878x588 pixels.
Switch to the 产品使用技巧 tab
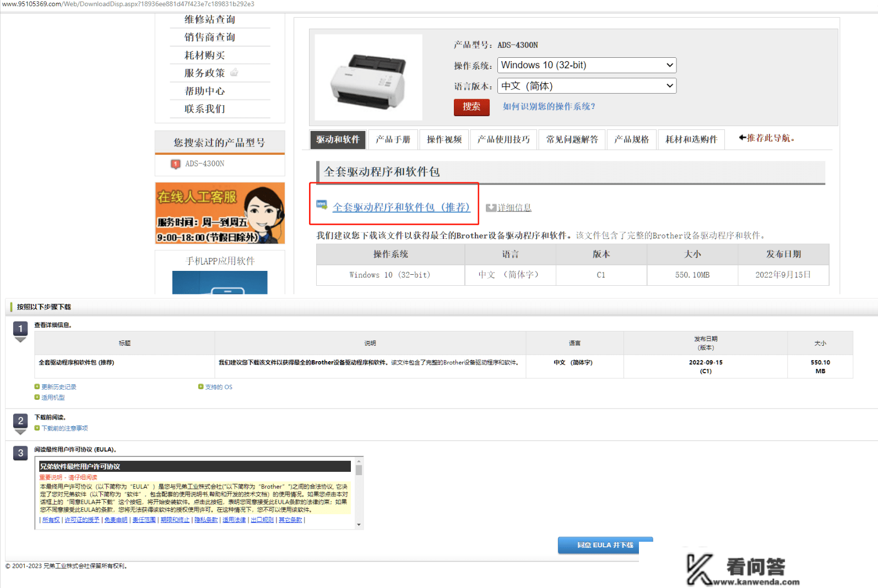(x=503, y=140)
